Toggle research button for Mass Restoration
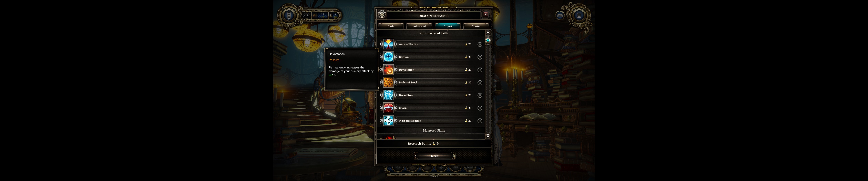The height and width of the screenshot is (181, 868). [480, 121]
